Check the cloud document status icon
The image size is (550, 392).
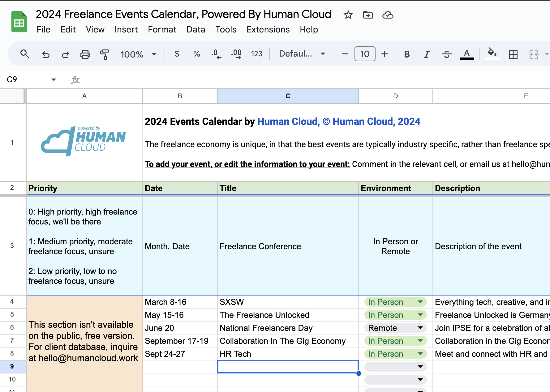pos(388,15)
